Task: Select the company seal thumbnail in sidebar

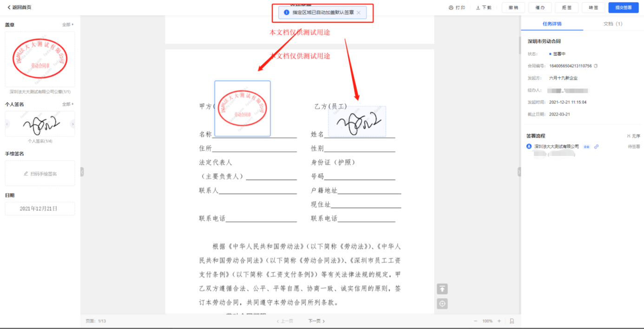Action: point(40,59)
